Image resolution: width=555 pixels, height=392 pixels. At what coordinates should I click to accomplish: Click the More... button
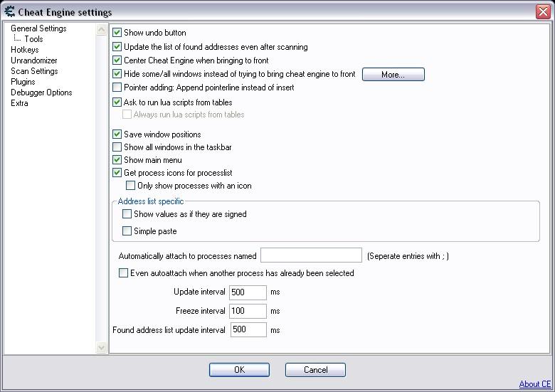point(393,74)
